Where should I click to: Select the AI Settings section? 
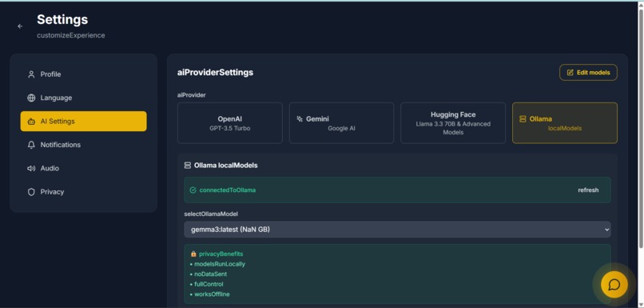83,122
